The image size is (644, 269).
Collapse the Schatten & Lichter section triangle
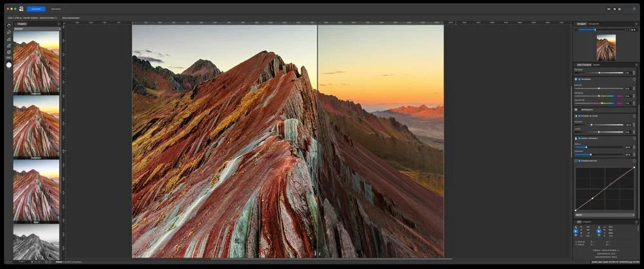click(x=576, y=116)
